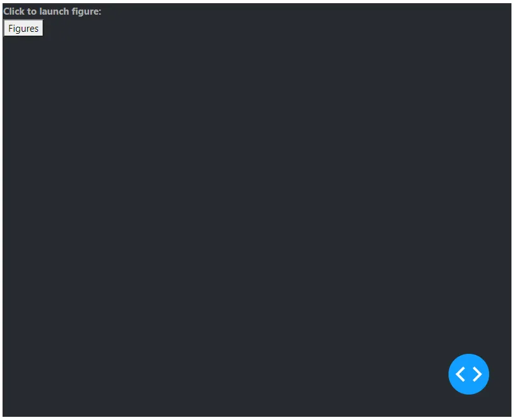Expand the code panel using blue <> button
This screenshot has width=514, height=420.
coord(468,374)
